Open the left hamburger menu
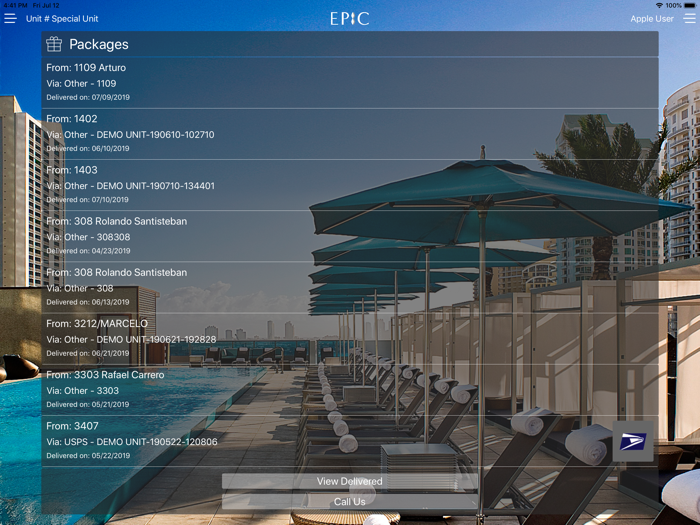Image resolution: width=700 pixels, height=525 pixels. coord(10,19)
